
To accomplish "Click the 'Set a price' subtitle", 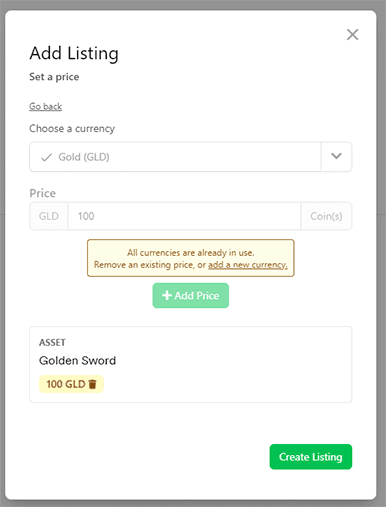I will pos(54,77).
